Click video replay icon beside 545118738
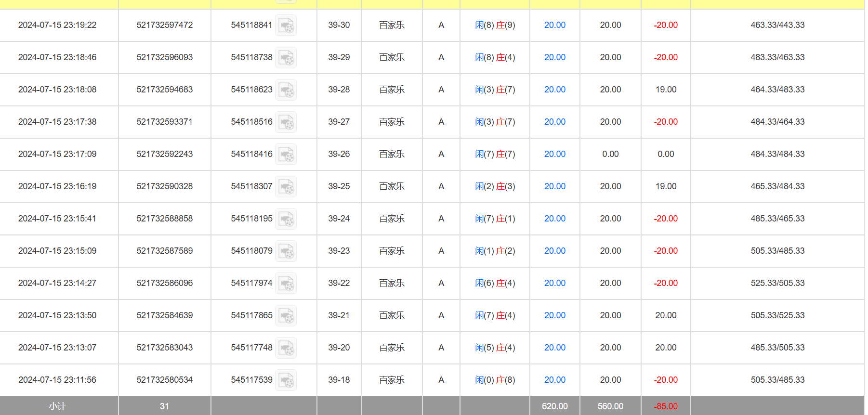 pyautogui.click(x=286, y=58)
